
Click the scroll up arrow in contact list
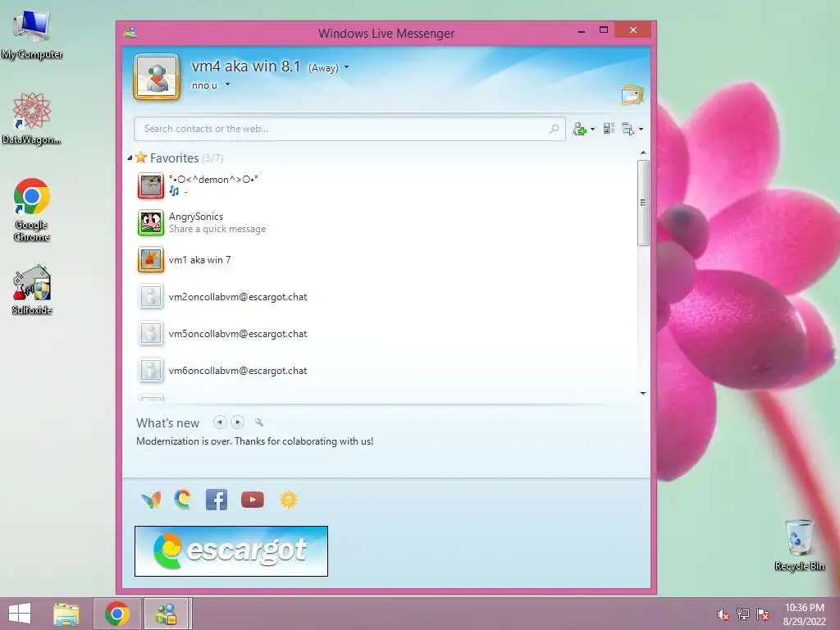643,153
